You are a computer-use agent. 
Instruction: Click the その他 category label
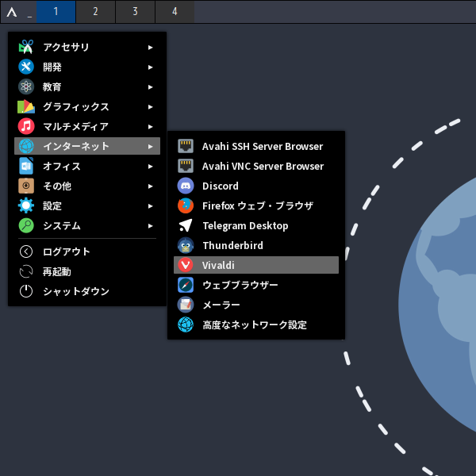[57, 186]
